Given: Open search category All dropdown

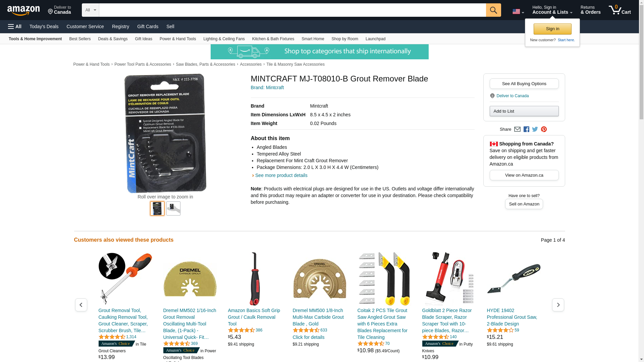Looking at the screenshot, I should point(91,10).
